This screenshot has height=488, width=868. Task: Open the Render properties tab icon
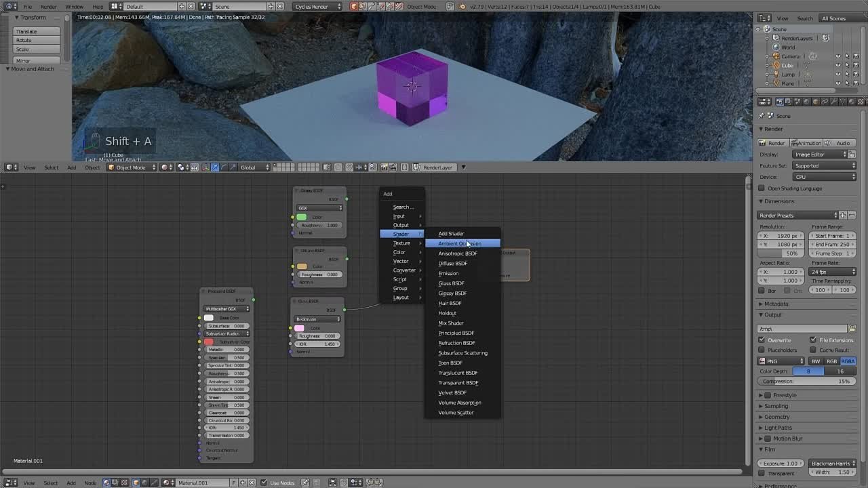[780, 102]
